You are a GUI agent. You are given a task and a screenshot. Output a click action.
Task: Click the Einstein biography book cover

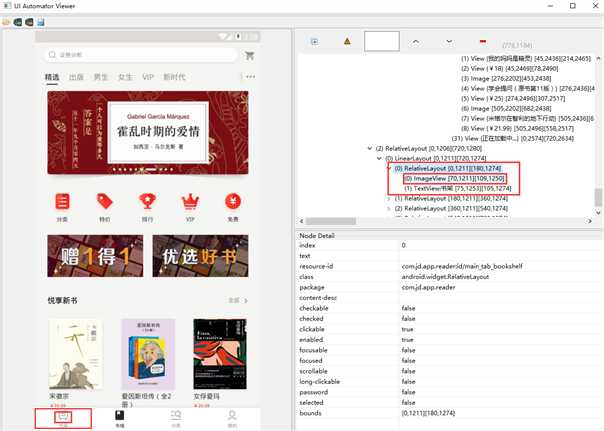148,354
